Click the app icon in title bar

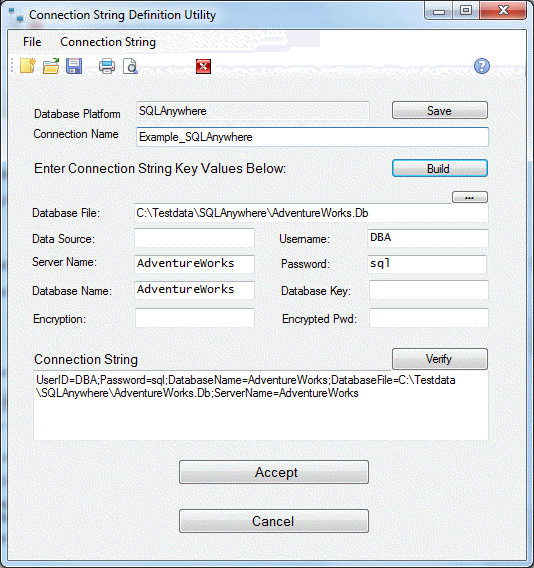16,15
